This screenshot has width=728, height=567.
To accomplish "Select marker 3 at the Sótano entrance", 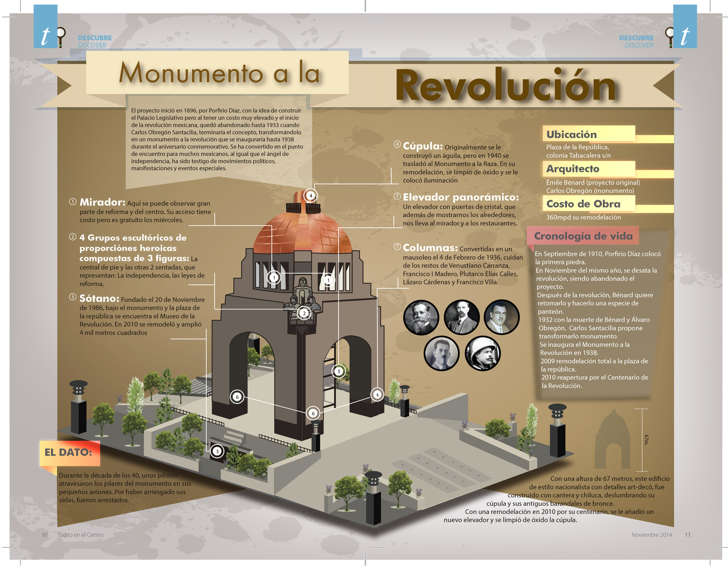I will point(217,452).
